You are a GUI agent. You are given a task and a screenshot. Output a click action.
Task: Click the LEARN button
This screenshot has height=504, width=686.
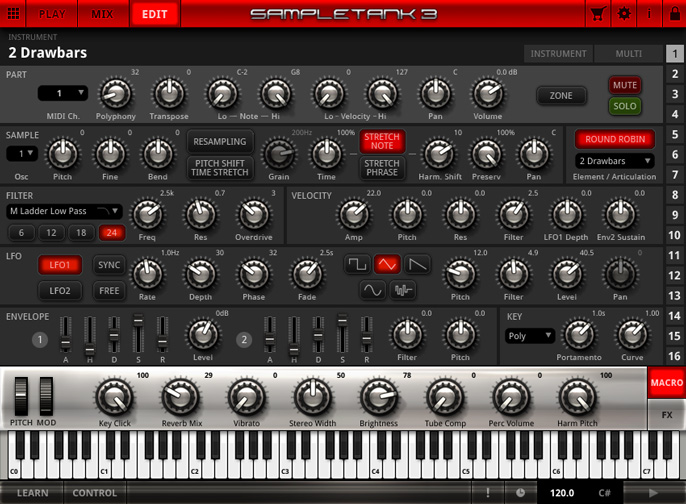(33, 493)
